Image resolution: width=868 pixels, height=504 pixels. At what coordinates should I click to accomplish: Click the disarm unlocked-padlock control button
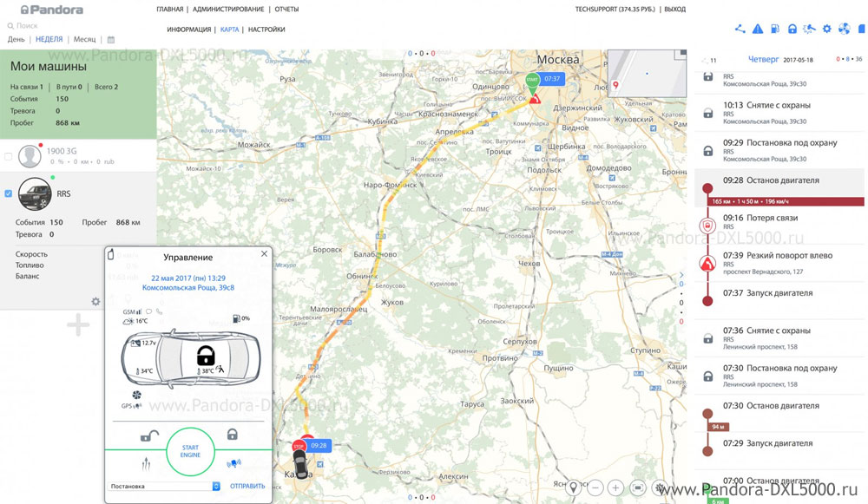[x=149, y=436]
